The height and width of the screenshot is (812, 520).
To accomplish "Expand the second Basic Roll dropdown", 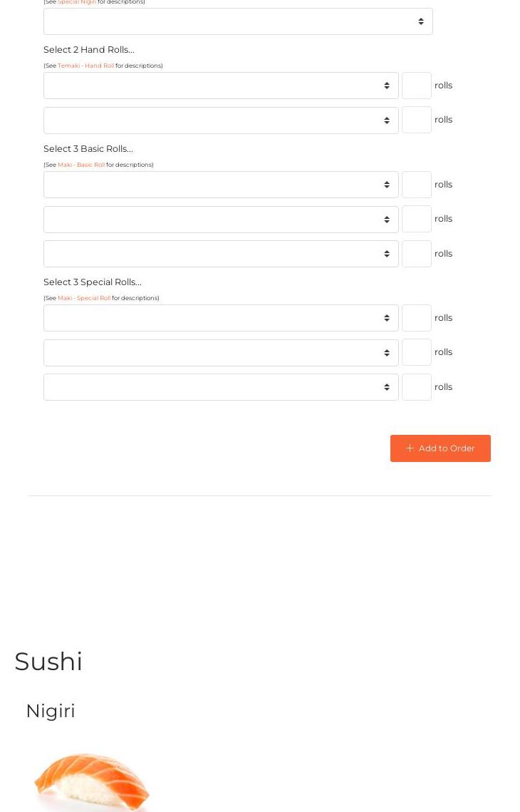I will 221,220.
